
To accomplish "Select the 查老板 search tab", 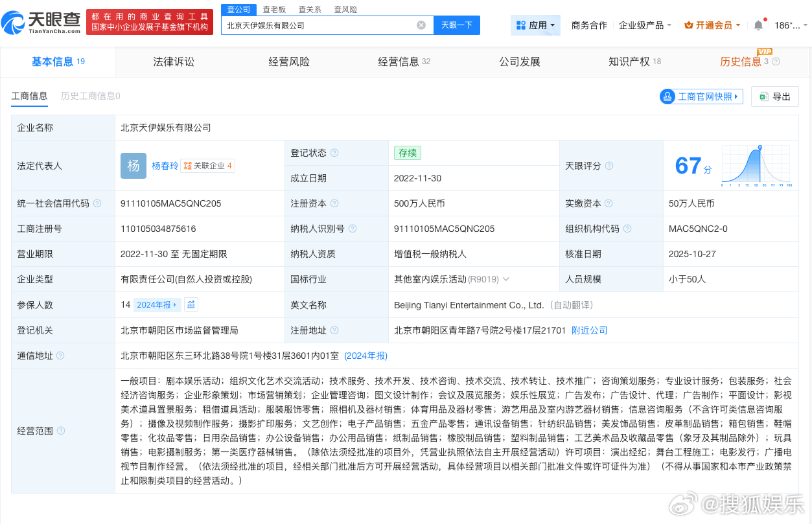I will (274, 10).
